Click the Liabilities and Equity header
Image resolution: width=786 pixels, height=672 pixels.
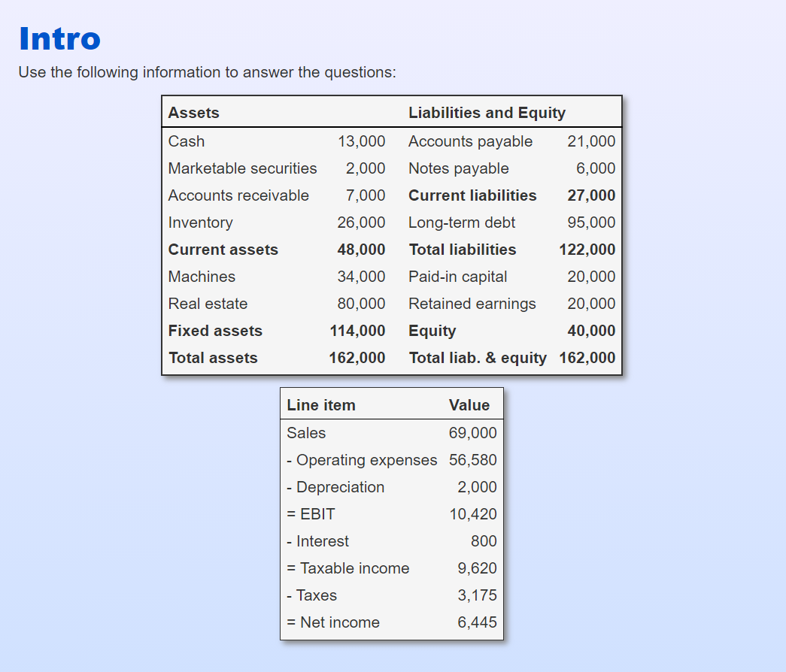(487, 112)
